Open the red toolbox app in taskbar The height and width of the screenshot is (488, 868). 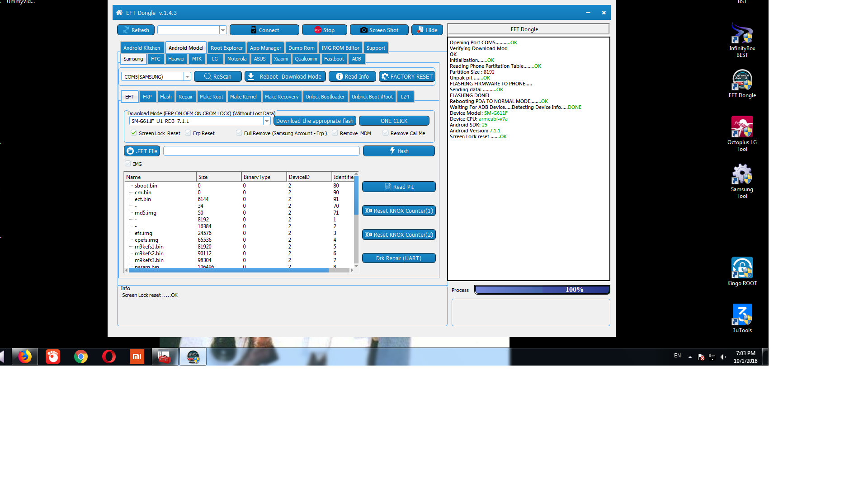click(165, 357)
